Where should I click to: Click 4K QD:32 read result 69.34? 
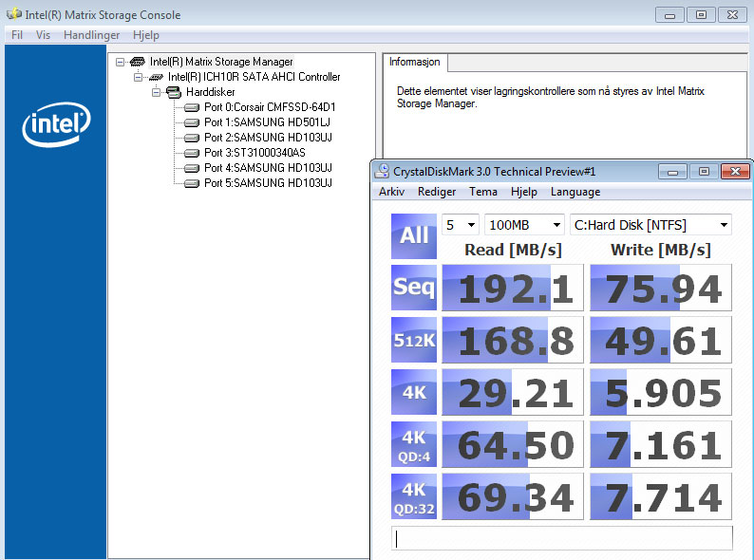pos(513,496)
